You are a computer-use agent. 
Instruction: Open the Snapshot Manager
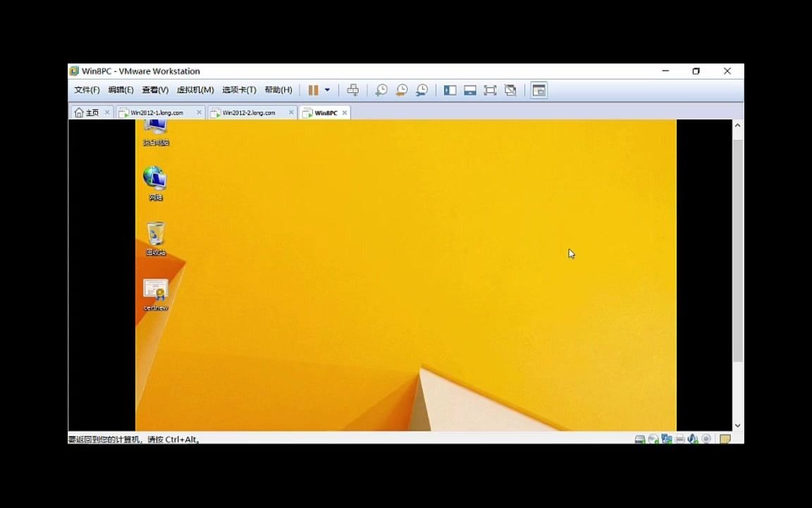[x=422, y=90]
